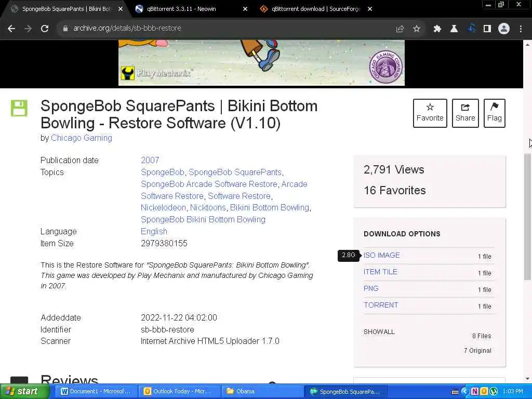Download the ISO IMAGE file
The height and width of the screenshot is (399, 532).
382,255
